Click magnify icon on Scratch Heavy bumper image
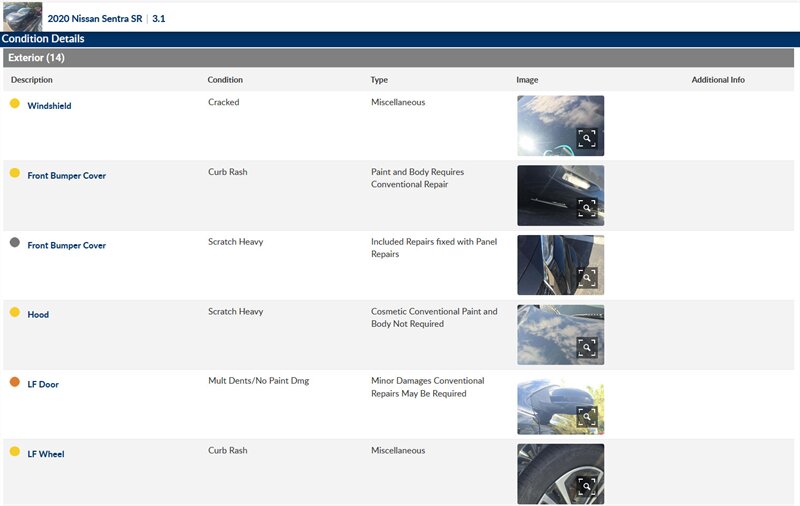 pyautogui.click(x=587, y=278)
